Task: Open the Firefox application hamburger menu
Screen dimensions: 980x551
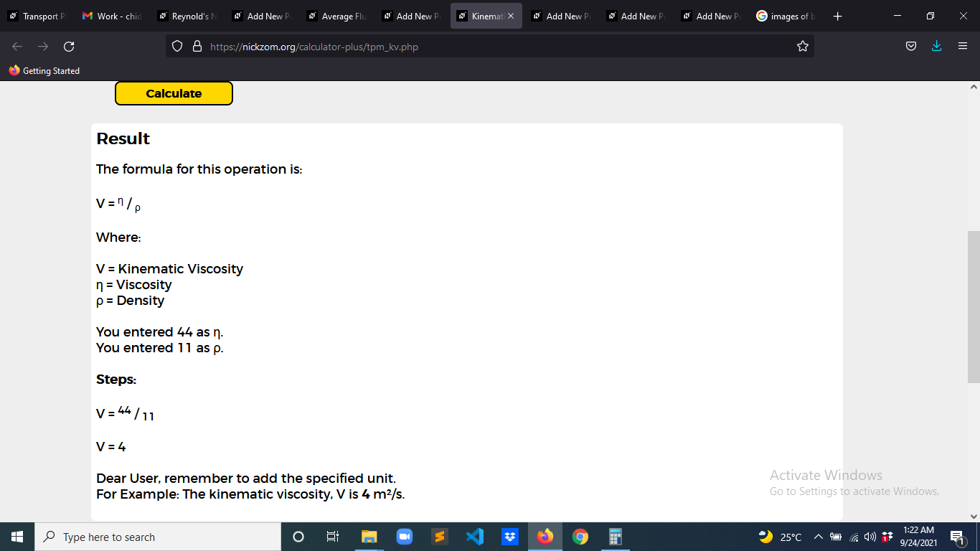Action: coord(963,47)
